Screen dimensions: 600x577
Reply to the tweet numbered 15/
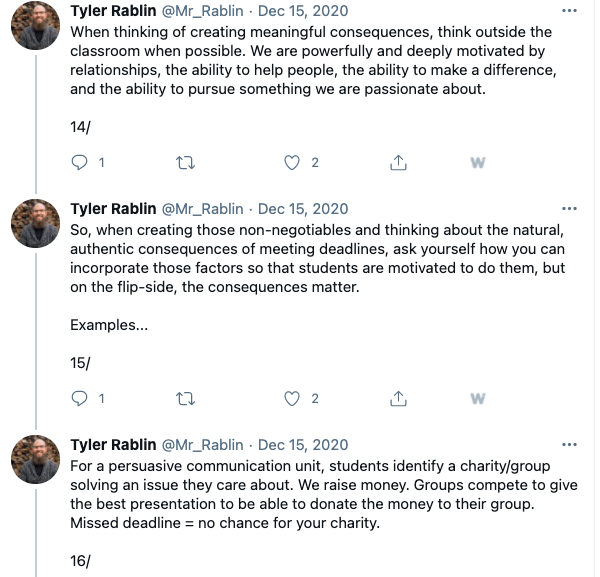82,399
